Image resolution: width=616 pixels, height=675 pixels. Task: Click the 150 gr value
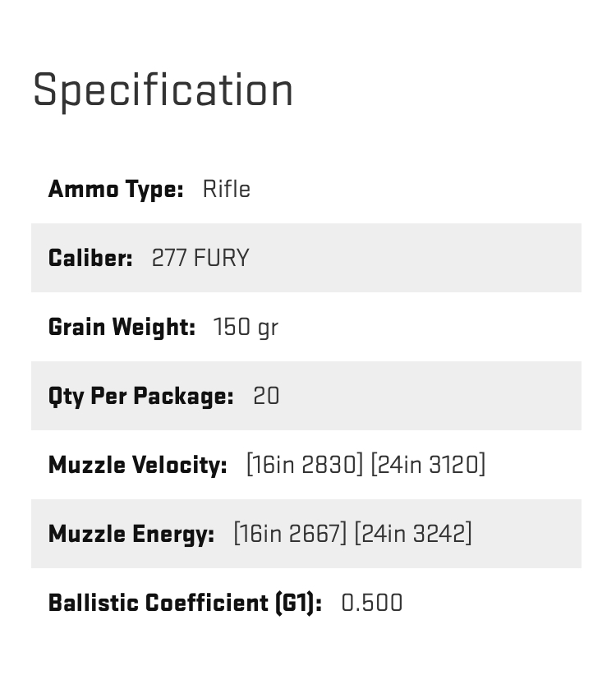246,328
